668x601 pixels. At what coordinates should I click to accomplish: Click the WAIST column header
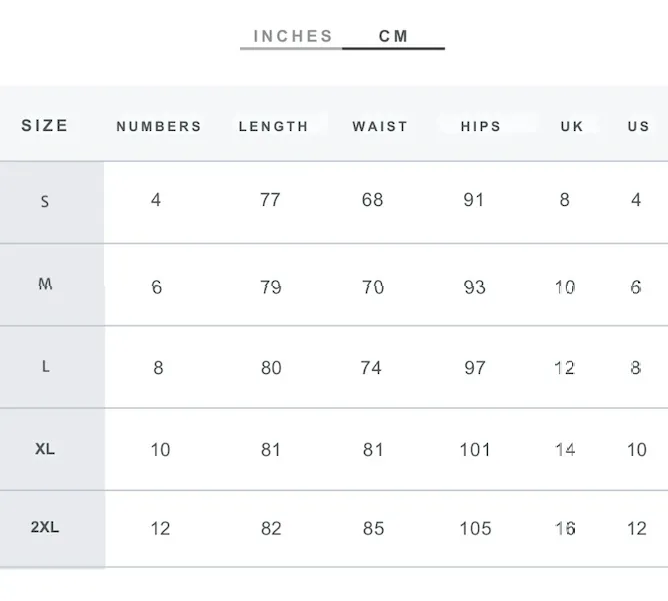point(380,127)
